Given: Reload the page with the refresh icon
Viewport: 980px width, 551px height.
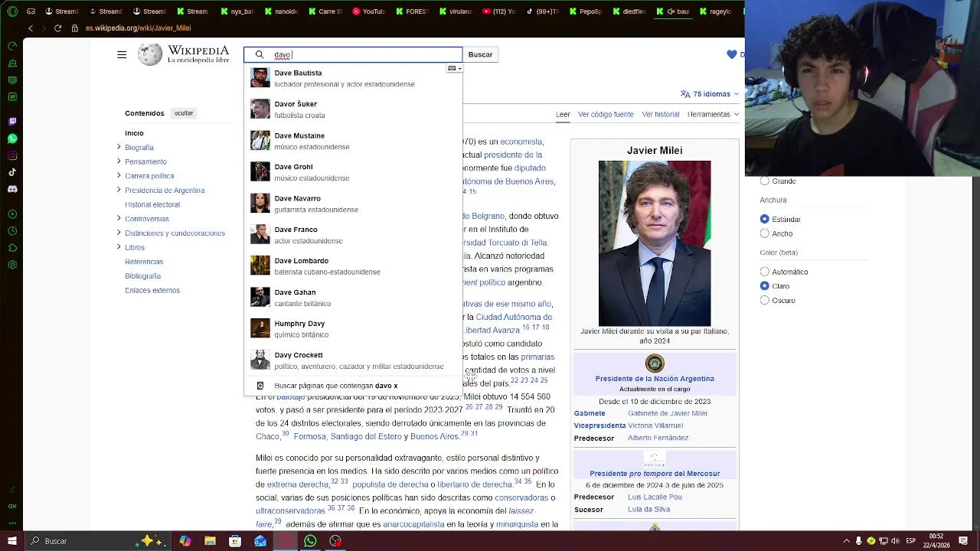Looking at the screenshot, I should (57, 28).
